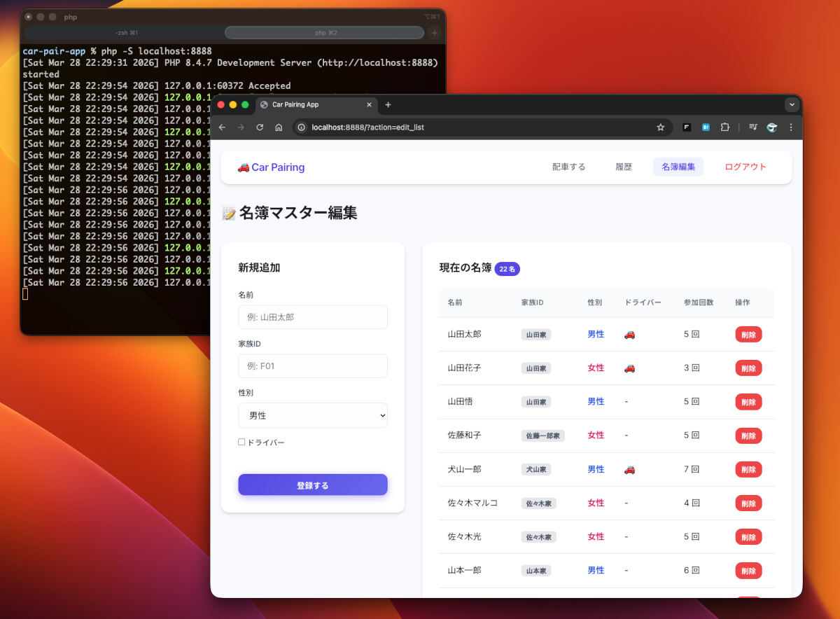Bookmark this page with the star icon

tap(660, 127)
